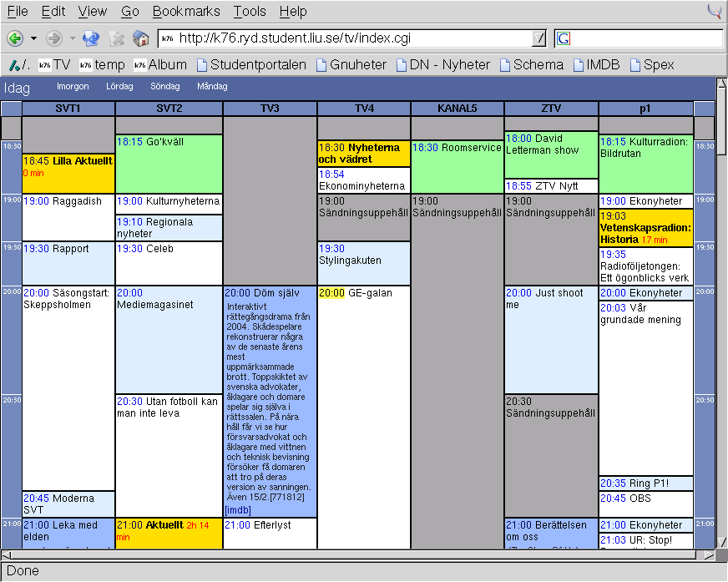
Task: Open the 19:03 Vetenskapsradion: Historia entry
Action: point(645,228)
